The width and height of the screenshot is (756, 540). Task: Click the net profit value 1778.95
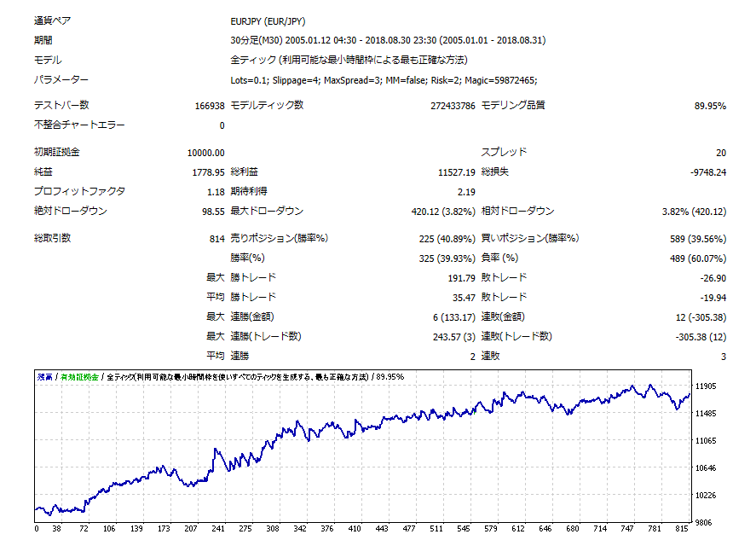point(208,173)
